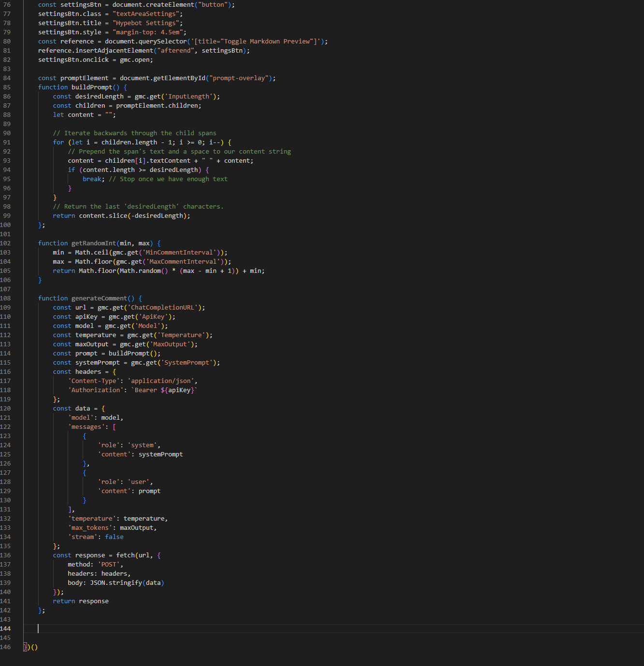Click "const headers" on line 116
Viewport: 644px width, 666px height.
click(77, 372)
